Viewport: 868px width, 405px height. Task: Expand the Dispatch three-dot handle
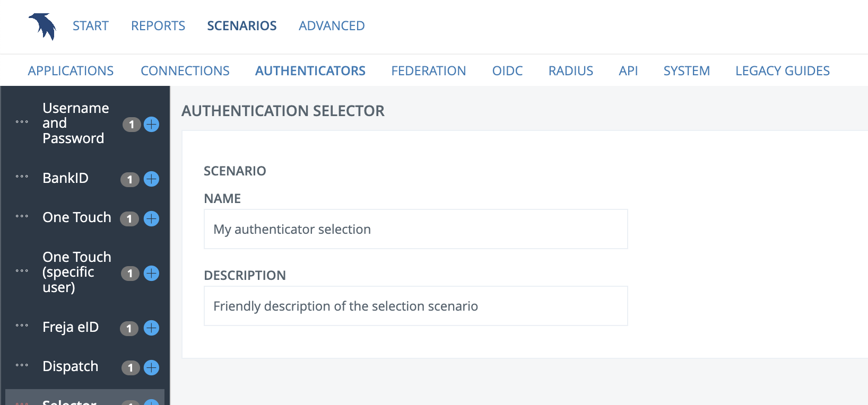[22, 365]
